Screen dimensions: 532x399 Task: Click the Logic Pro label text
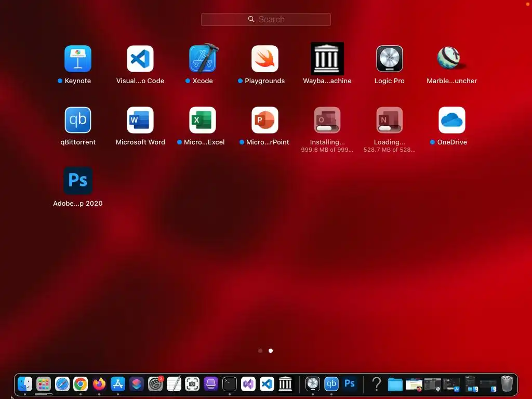pos(390,81)
